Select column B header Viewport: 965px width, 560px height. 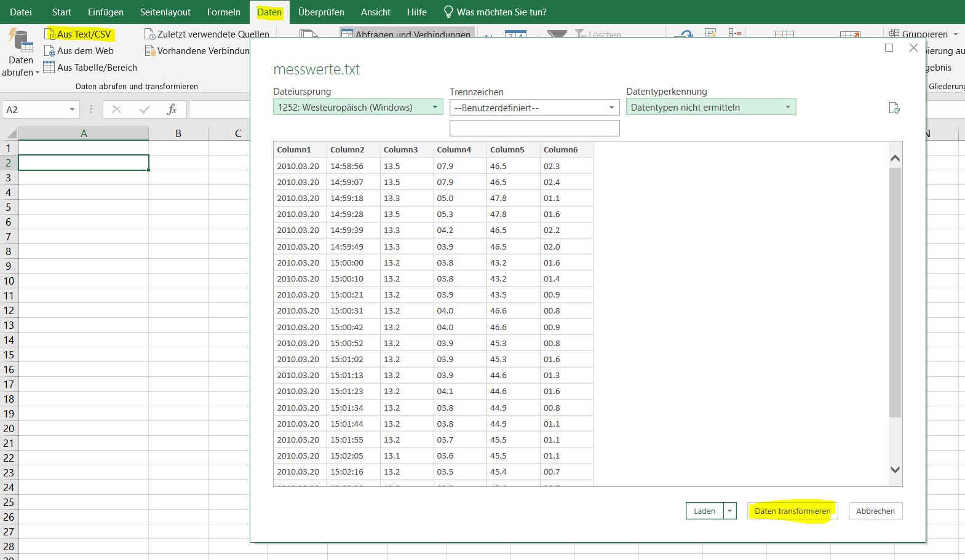178,133
